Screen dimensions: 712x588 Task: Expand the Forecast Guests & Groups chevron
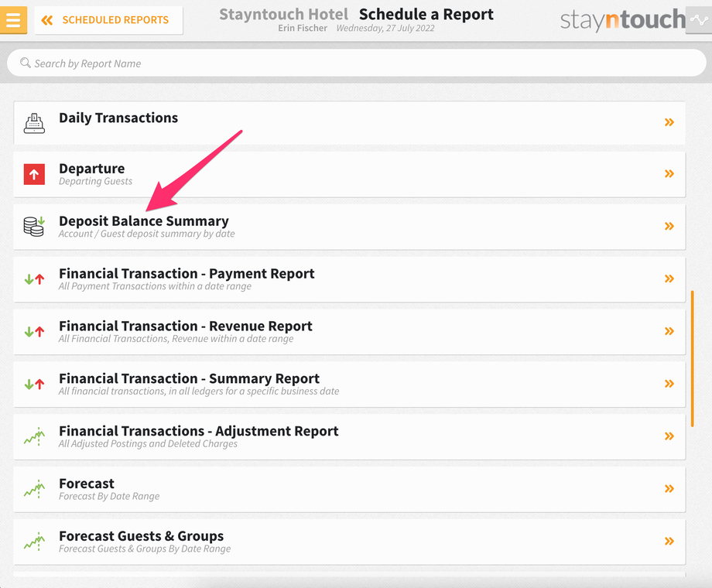tap(669, 541)
